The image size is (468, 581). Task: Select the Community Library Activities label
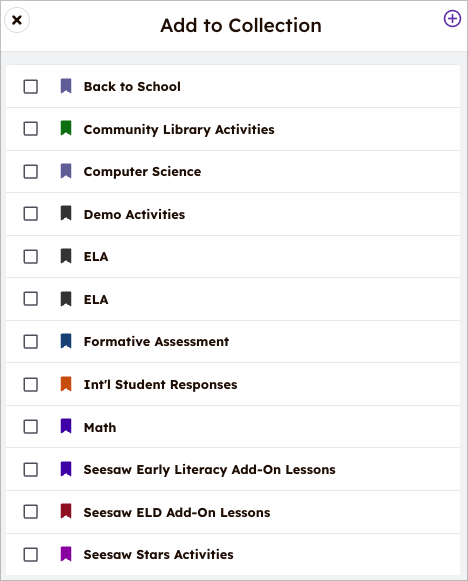(x=179, y=129)
